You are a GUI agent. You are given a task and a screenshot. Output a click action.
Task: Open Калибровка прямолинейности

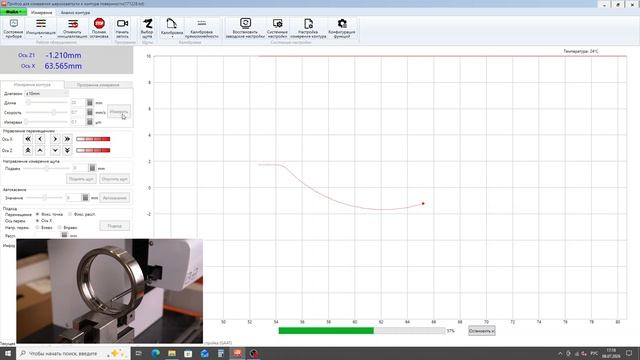[x=202, y=28]
